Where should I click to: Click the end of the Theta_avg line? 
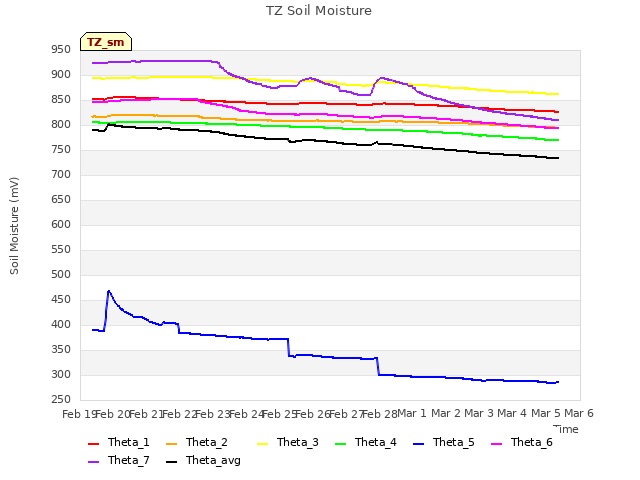558,158
